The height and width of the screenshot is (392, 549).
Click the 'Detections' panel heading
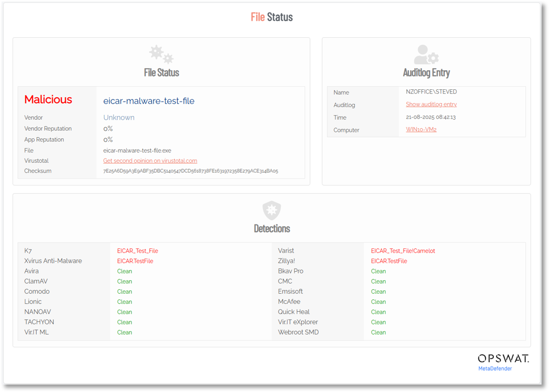pos(272,229)
